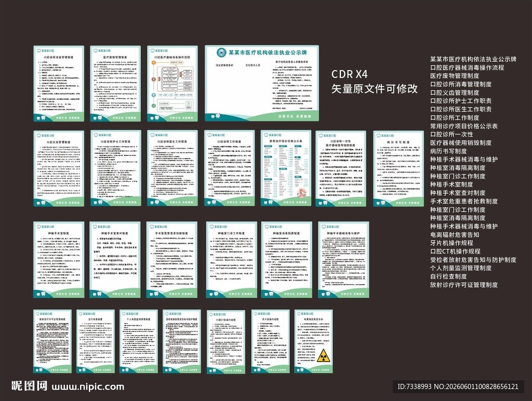Click list entry '病历书写制度' on right
The width and height of the screenshot is (532, 401).
click(448, 151)
